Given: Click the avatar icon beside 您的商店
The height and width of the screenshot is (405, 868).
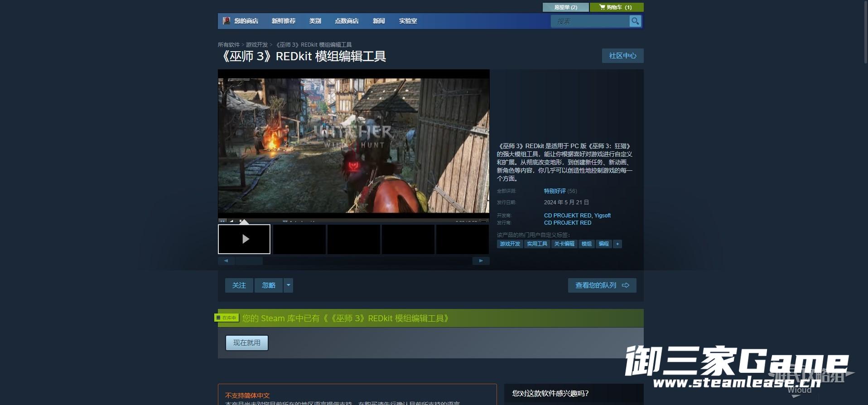Looking at the screenshot, I should coord(227,21).
